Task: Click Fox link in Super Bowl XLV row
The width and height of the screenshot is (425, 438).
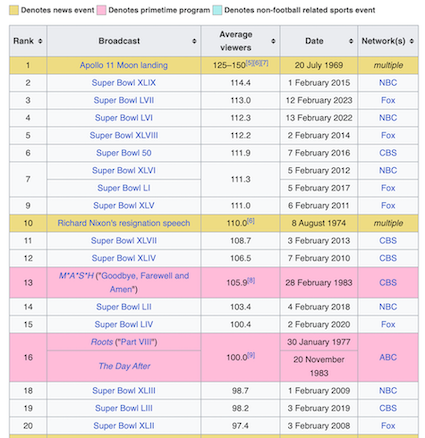Action: click(x=388, y=206)
